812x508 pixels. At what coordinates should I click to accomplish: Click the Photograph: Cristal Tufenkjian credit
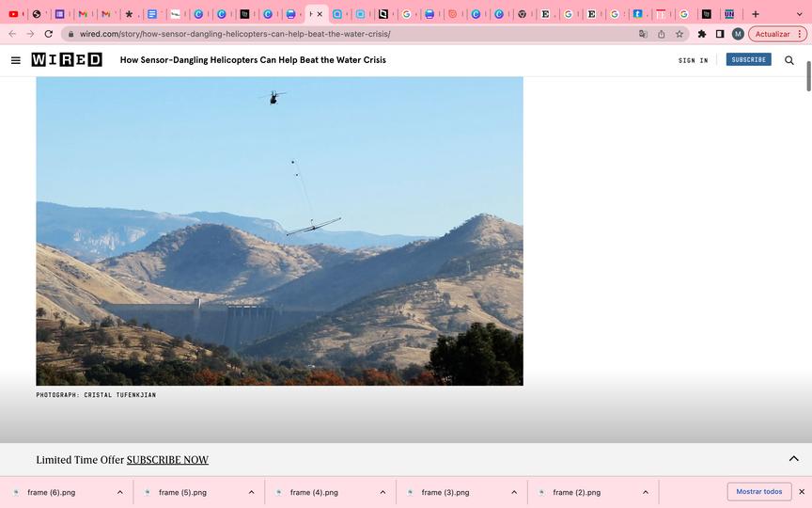click(x=96, y=395)
